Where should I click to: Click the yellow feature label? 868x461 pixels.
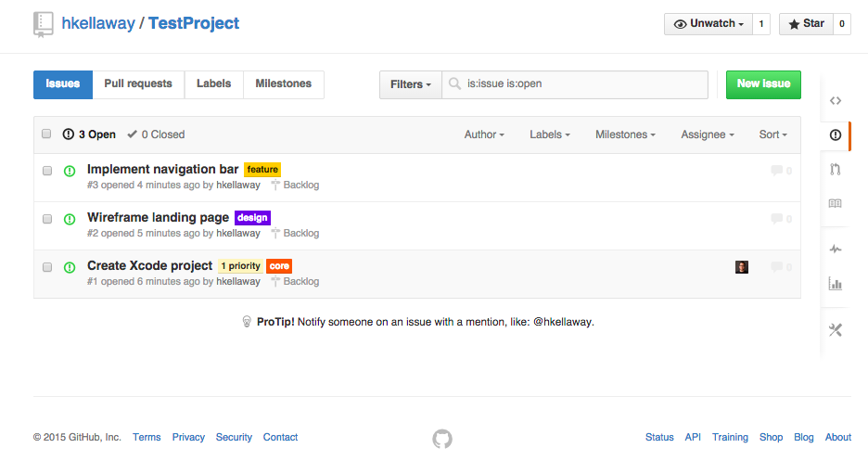(262, 170)
